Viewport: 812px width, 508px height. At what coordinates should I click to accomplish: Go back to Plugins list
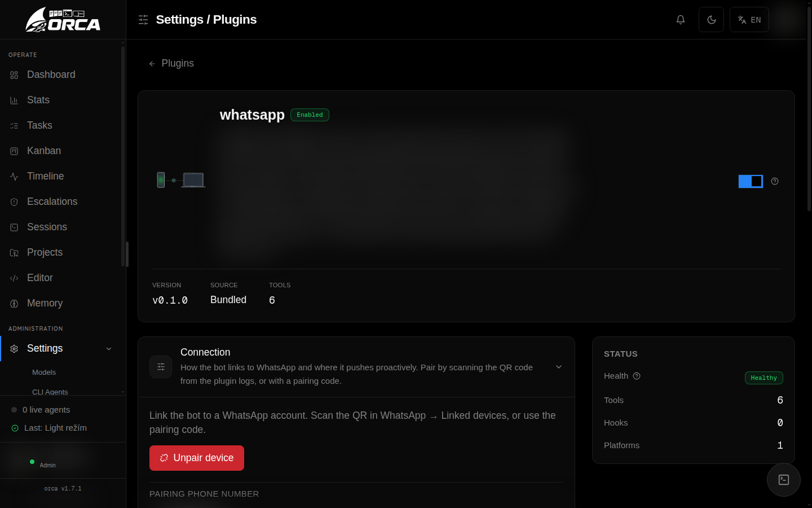coord(171,63)
